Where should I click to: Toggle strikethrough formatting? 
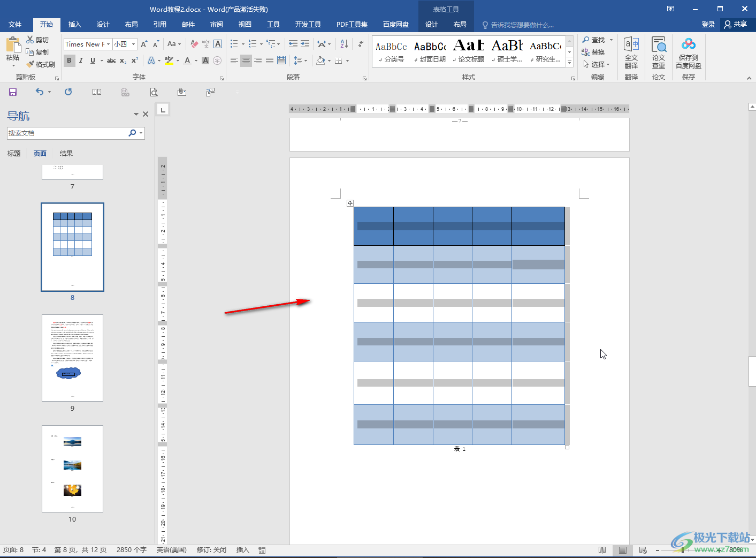(x=111, y=61)
